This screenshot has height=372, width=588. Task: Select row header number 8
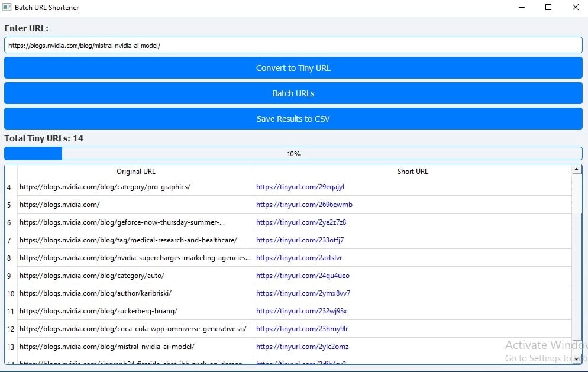click(9, 258)
